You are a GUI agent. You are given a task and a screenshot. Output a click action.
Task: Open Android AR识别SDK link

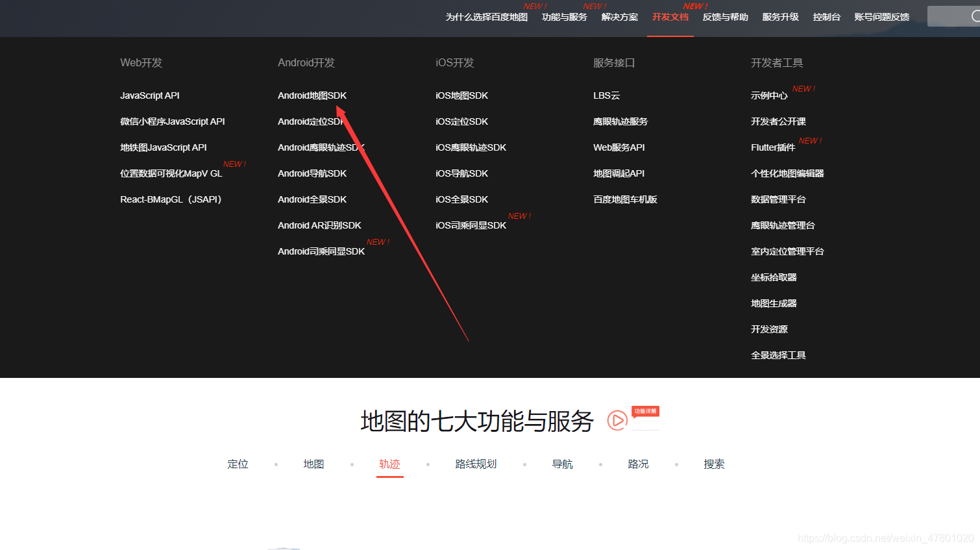tap(319, 225)
